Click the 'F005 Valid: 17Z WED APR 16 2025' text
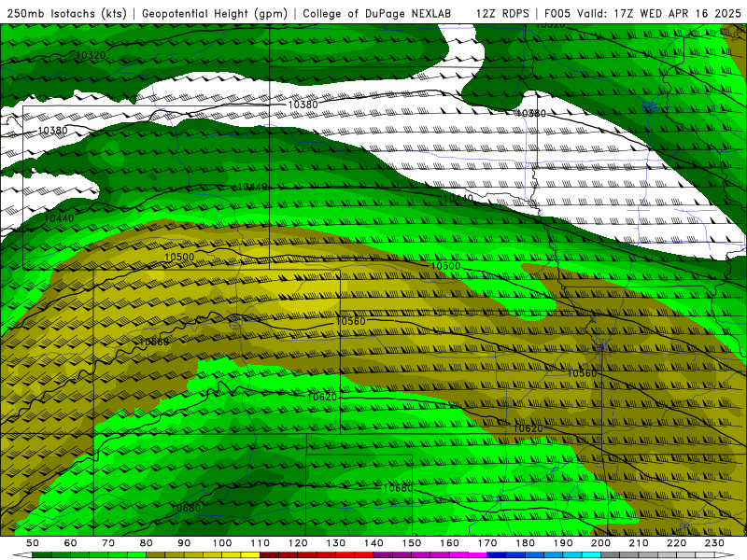This screenshot has width=747, height=560. [x=642, y=13]
